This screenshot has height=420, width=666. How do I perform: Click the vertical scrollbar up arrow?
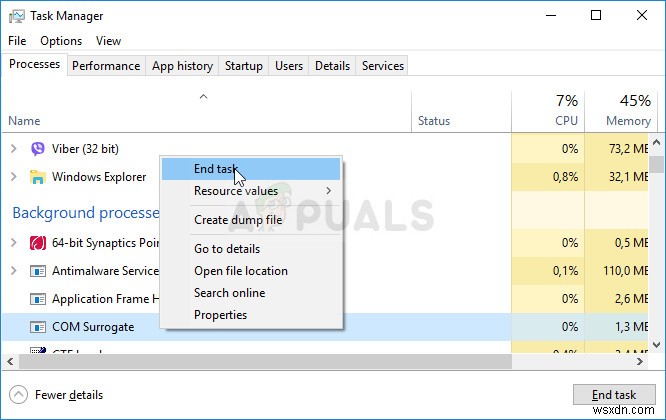point(657,143)
